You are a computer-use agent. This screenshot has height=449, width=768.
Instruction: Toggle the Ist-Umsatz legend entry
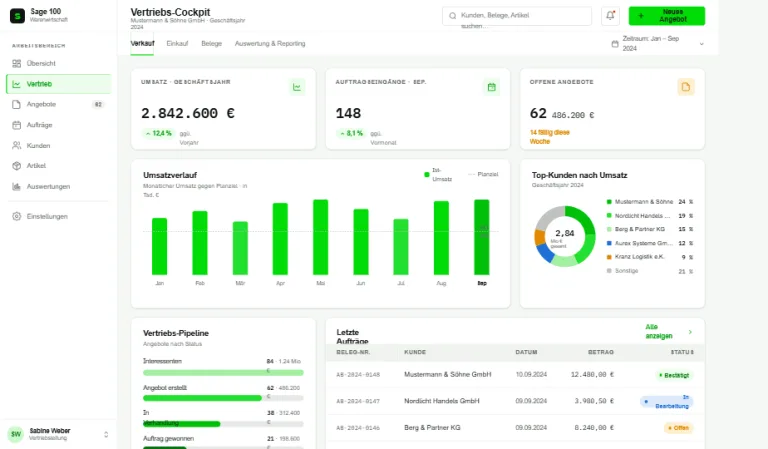(x=438, y=175)
